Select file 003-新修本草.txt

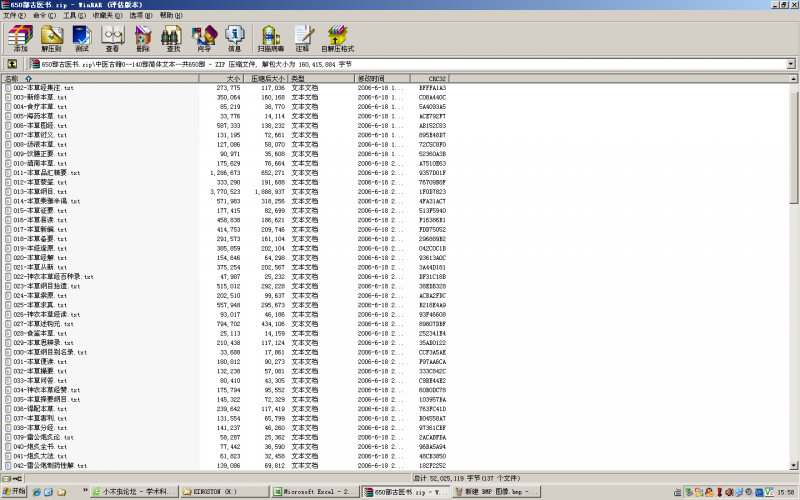point(40,97)
